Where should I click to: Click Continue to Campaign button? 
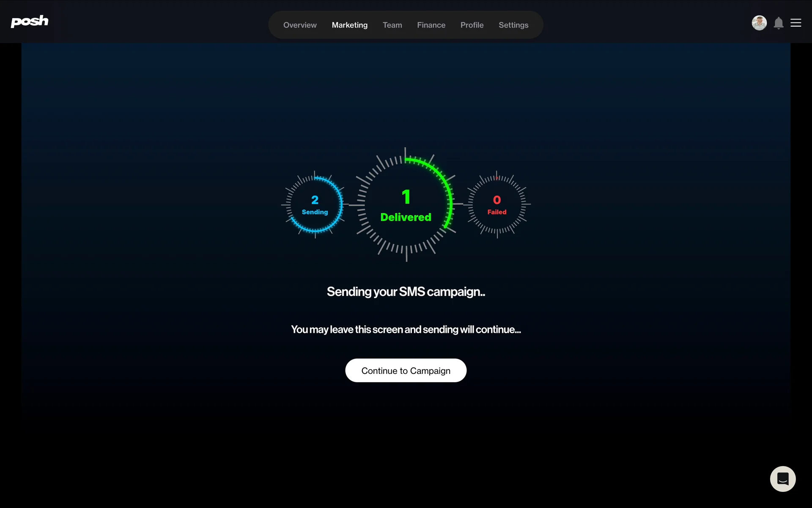[x=406, y=370]
